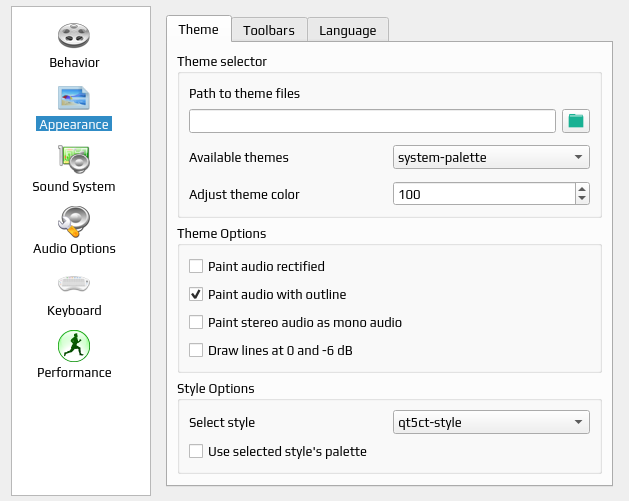Enable Paint audio rectified checkbox
The image size is (629, 501).
[x=196, y=266]
